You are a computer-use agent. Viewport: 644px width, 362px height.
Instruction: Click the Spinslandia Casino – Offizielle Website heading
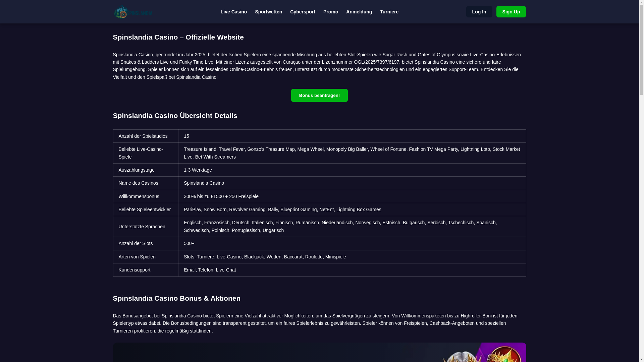coord(178,37)
